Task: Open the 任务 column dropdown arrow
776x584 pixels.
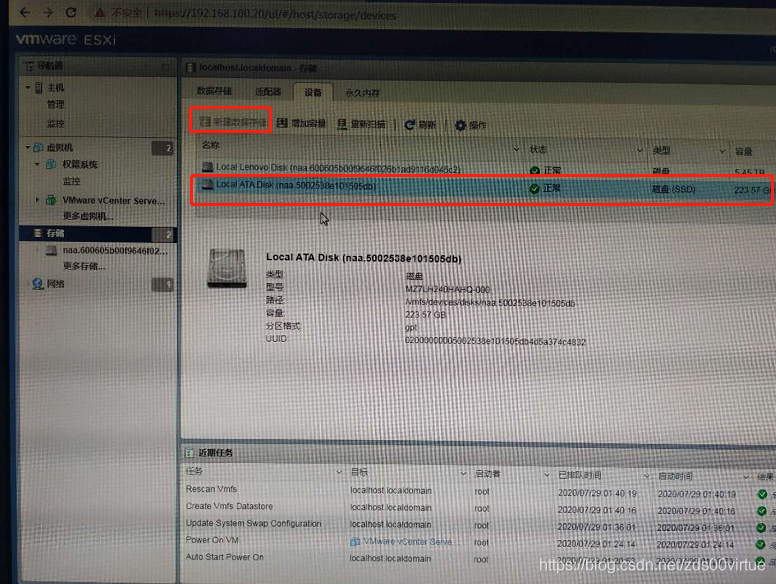Action: 339,472
